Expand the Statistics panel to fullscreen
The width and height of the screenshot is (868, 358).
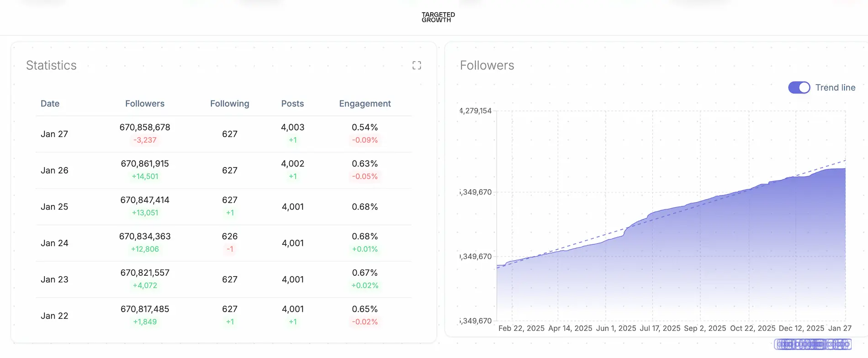(416, 65)
